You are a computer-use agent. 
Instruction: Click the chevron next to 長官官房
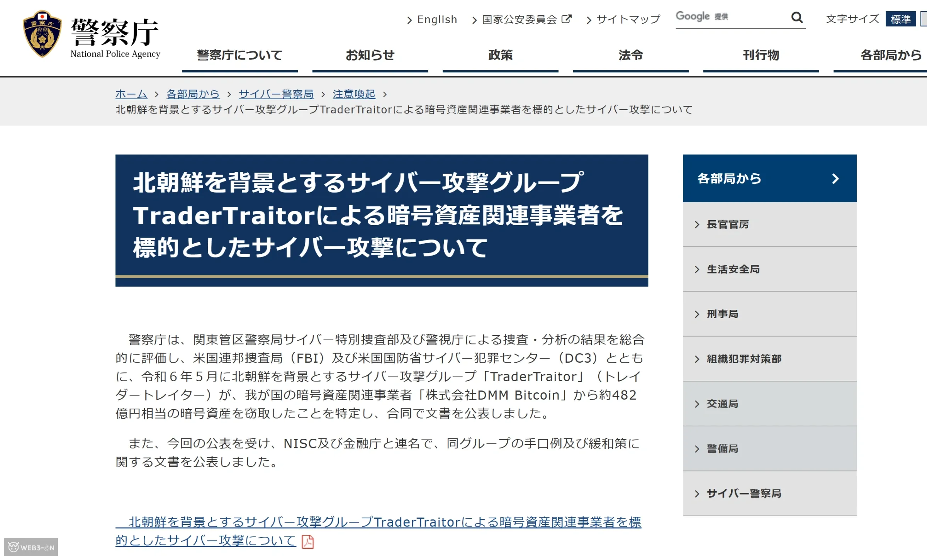point(697,224)
